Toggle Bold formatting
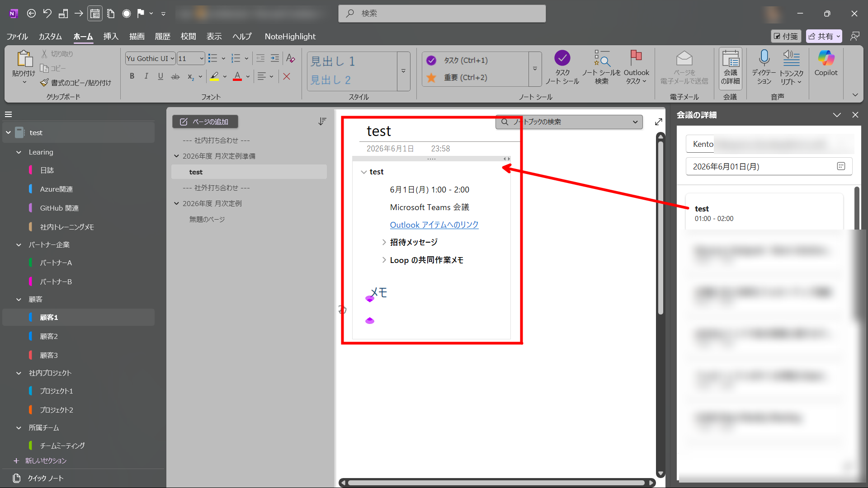The image size is (868, 488). point(132,76)
